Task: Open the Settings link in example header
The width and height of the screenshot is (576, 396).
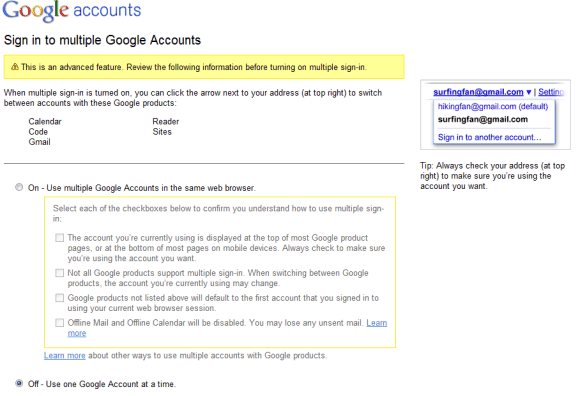Action: (x=551, y=92)
